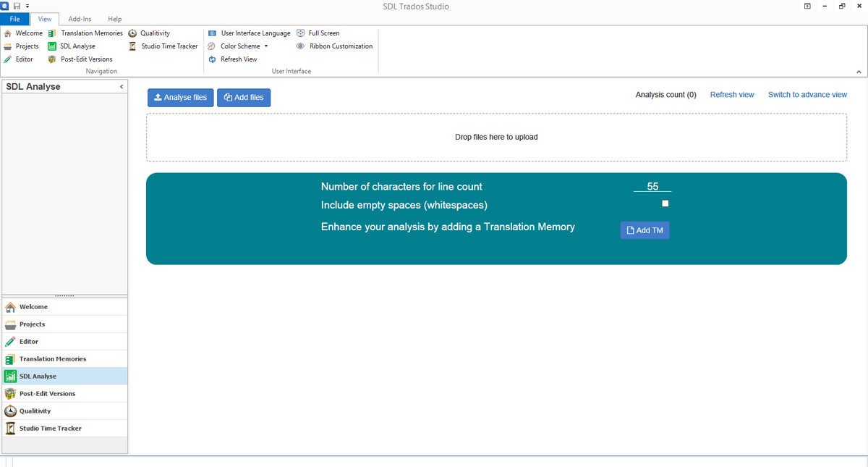The width and height of the screenshot is (868, 467).
Task: Collapse the ribbon with the chevron
Action: [x=859, y=72]
